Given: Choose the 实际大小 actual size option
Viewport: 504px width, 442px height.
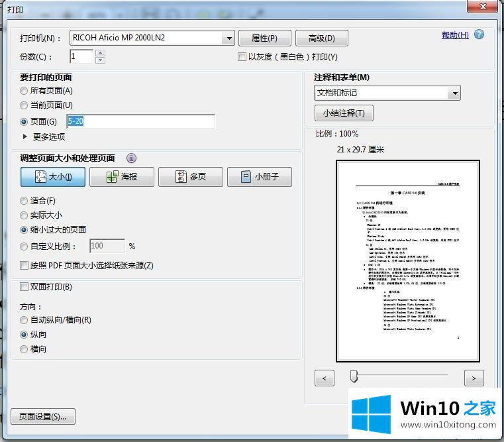Looking at the screenshot, I should 24,215.
